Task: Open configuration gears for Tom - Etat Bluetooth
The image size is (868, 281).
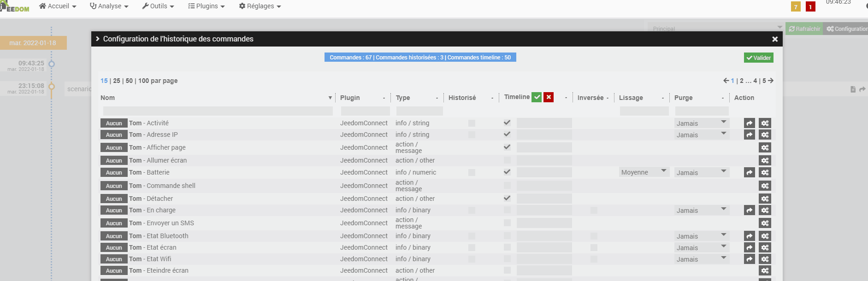Action: [765, 236]
